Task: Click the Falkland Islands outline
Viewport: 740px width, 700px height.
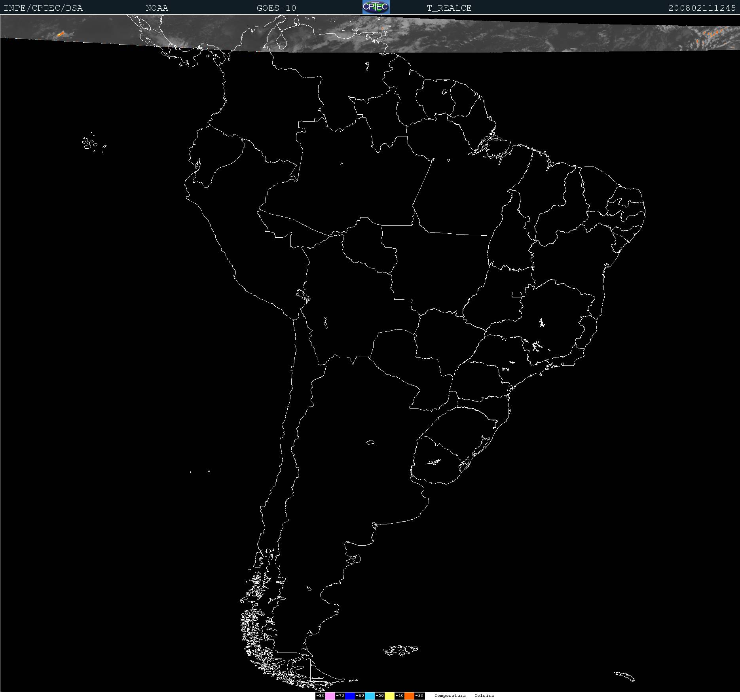Action: pyautogui.click(x=400, y=650)
